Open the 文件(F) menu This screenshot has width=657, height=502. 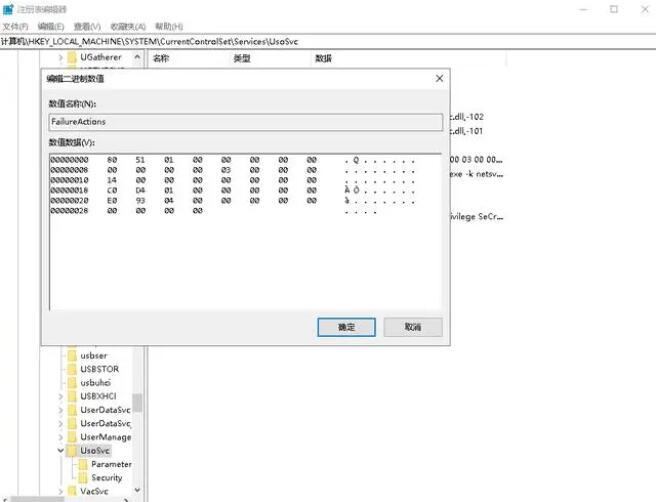pos(15,26)
